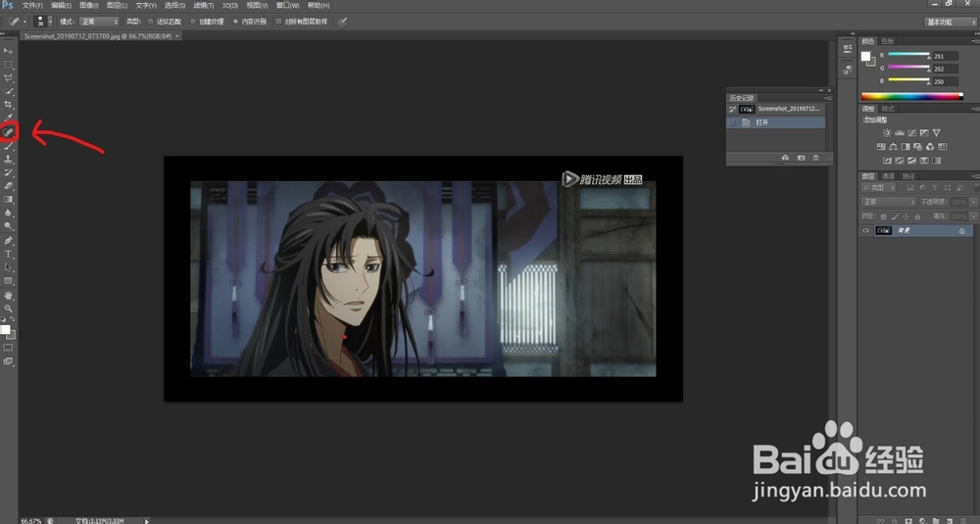Select the Move tool
Screen dimensions: 980x524
[8, 51]
